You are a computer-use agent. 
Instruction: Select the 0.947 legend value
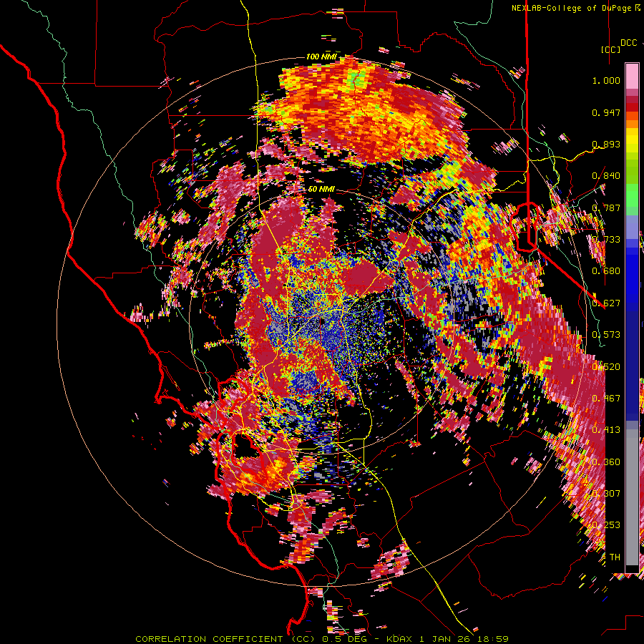[x=606, y=112]
